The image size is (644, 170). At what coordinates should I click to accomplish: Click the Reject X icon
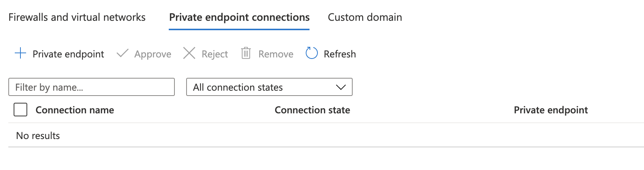click(189, 53)
